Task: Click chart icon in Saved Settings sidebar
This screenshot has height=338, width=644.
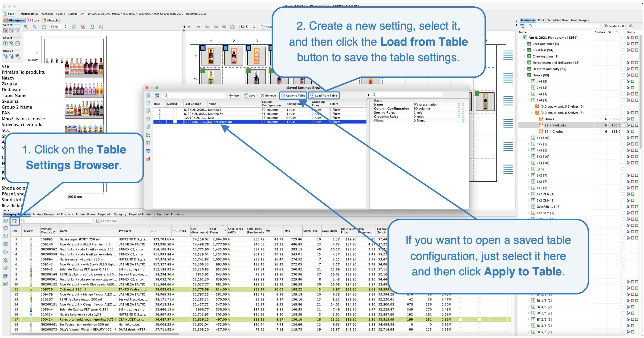Action: coord(148,159)
